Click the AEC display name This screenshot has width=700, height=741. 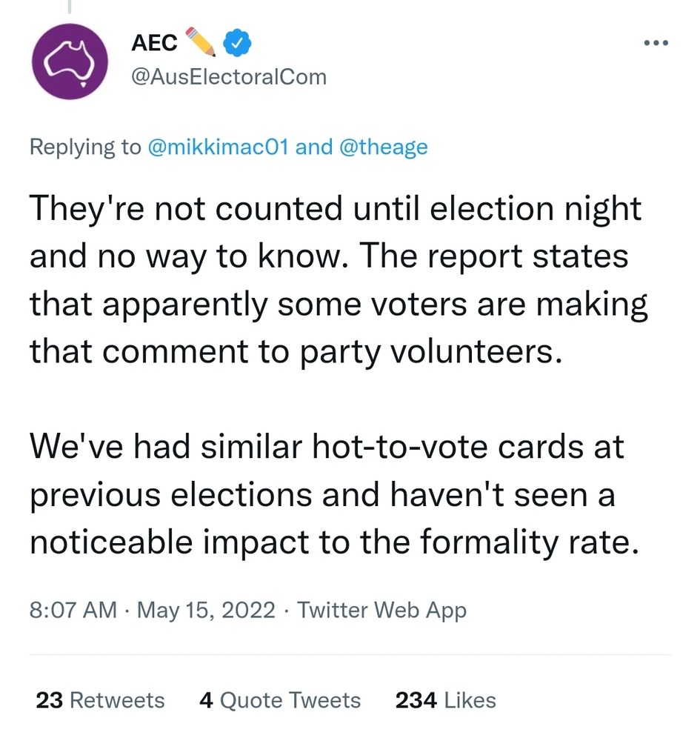(154, 44)
